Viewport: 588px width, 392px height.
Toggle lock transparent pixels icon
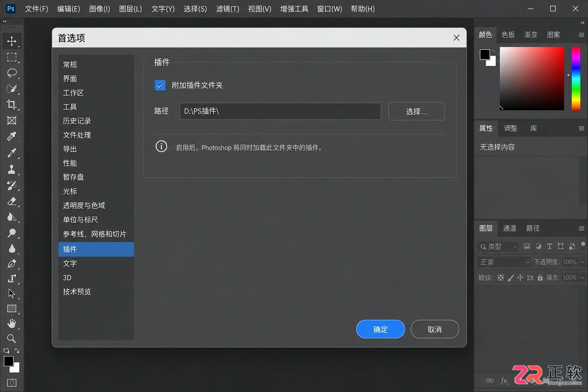[x=501, y=278]
